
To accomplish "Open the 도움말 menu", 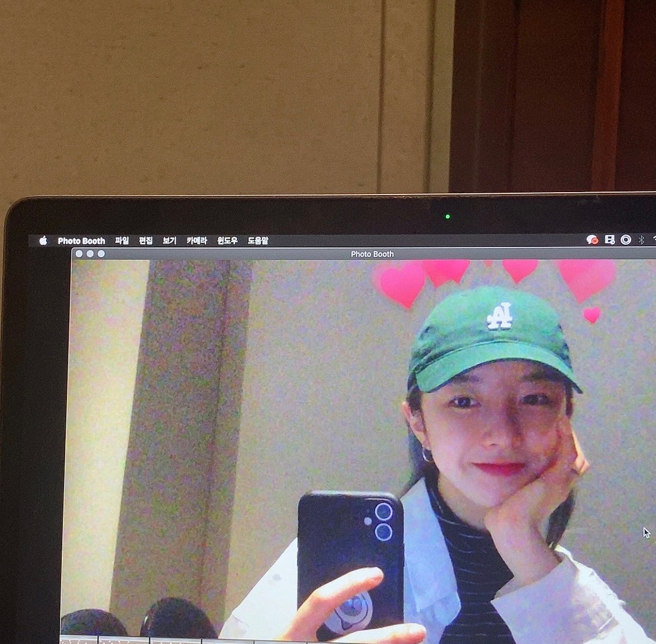I will 258,240.
